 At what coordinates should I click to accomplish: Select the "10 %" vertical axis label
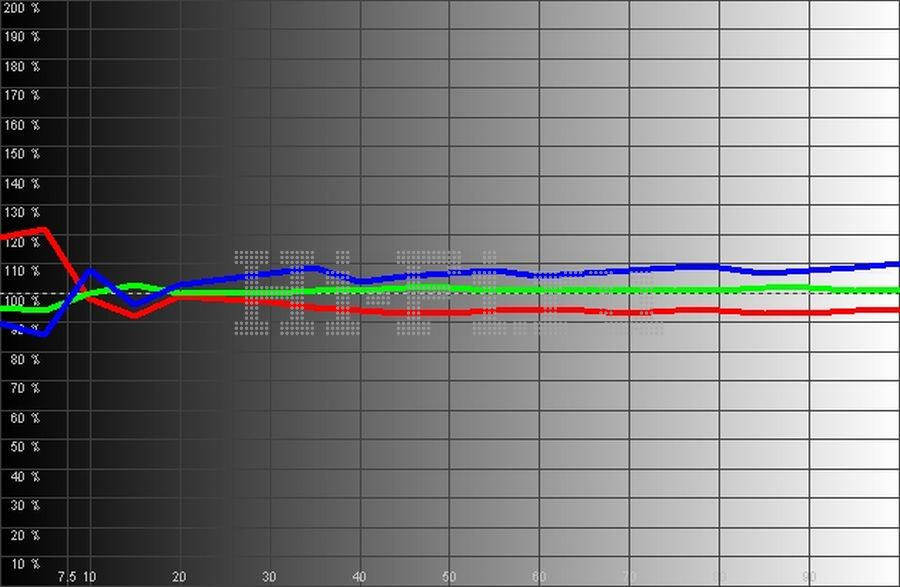(22, 563)
